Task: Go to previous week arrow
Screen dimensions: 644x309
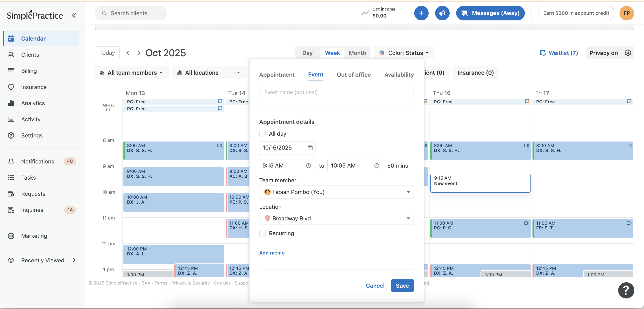Action: click(x=128, y=53)
